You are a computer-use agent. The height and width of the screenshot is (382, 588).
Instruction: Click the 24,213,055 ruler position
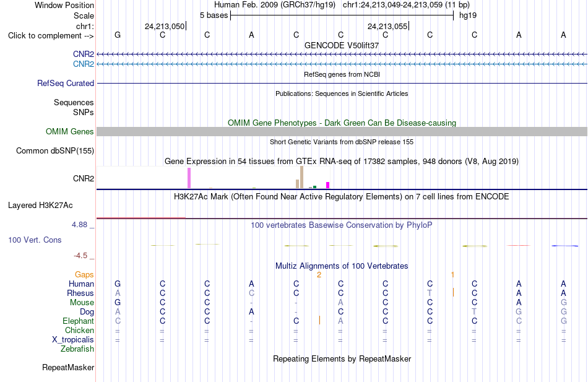point(387,26)
